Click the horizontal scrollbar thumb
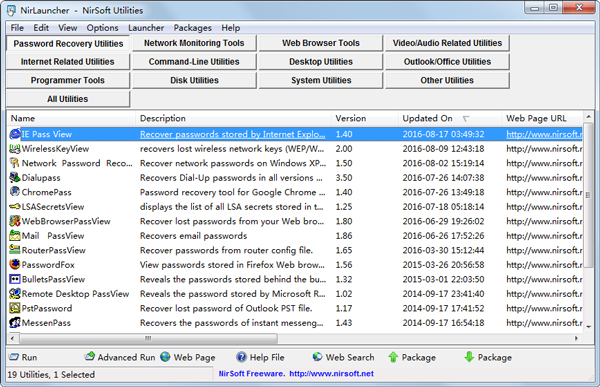This screenshot has width=600, height=387. (x=148, y=338)
